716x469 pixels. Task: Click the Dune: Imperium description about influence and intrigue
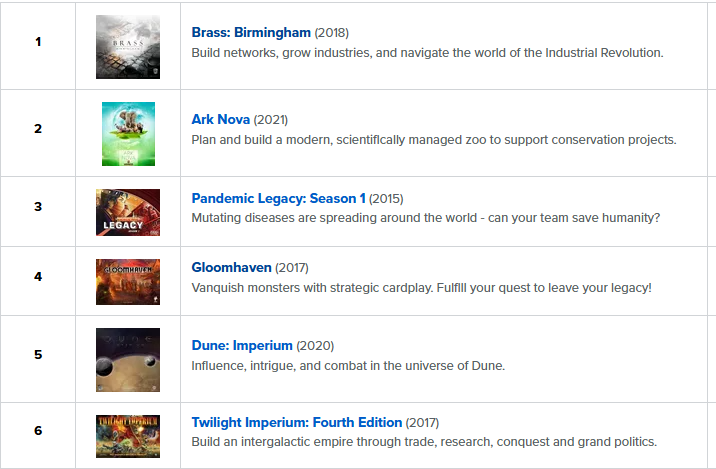click(x=348, y=366)
